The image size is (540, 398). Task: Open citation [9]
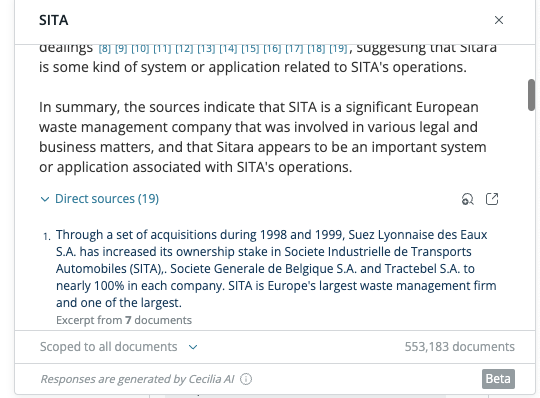pyautogui.click(x=121, y=49)
